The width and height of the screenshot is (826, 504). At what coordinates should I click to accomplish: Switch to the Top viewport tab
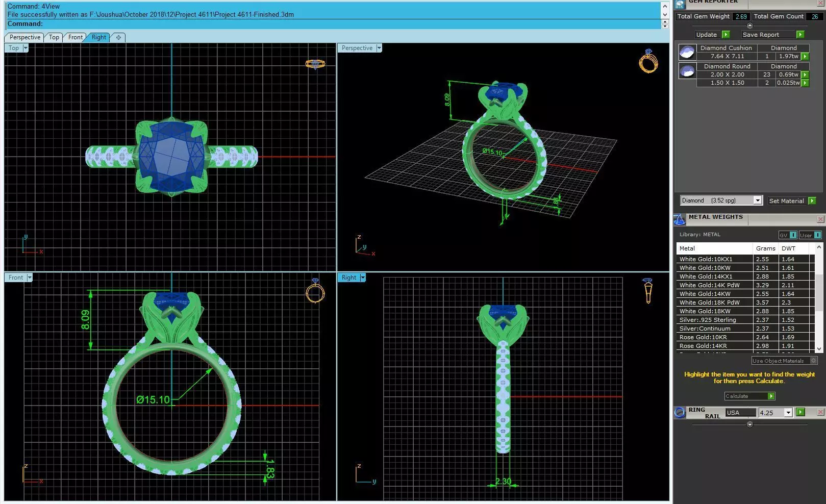point(54,37)
